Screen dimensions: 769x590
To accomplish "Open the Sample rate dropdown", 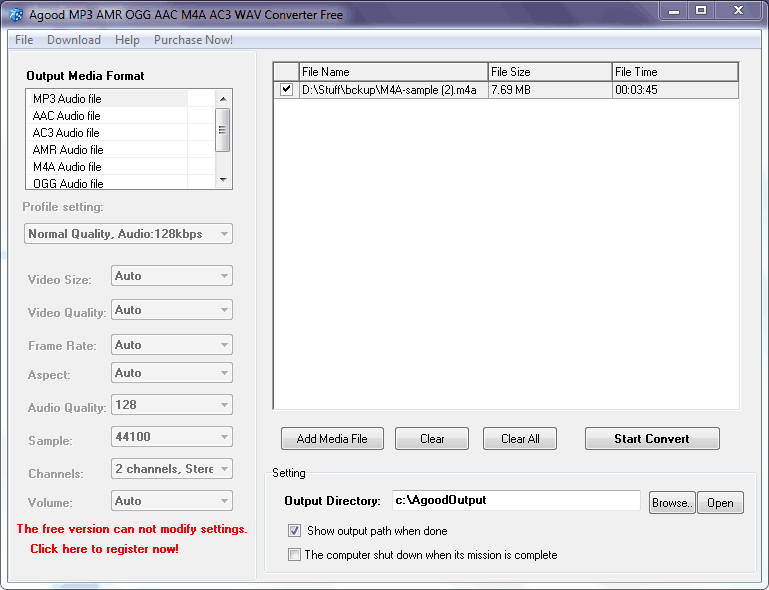I will [172, 437].
